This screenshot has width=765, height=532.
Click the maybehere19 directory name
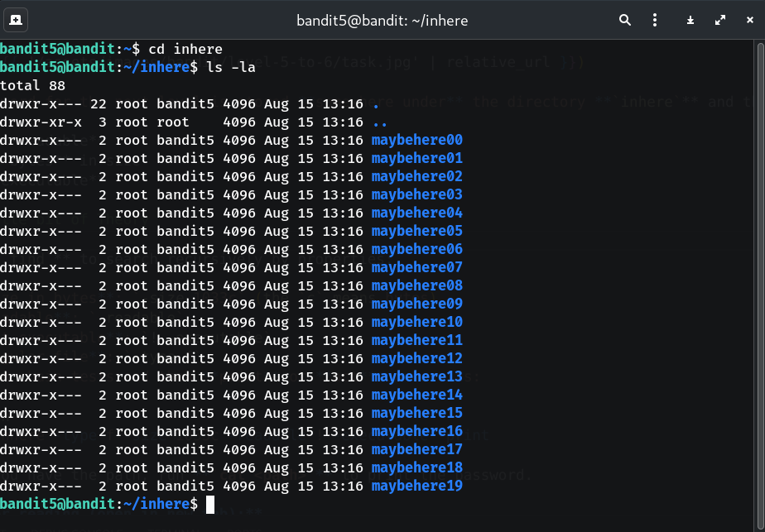pos(416,486)
